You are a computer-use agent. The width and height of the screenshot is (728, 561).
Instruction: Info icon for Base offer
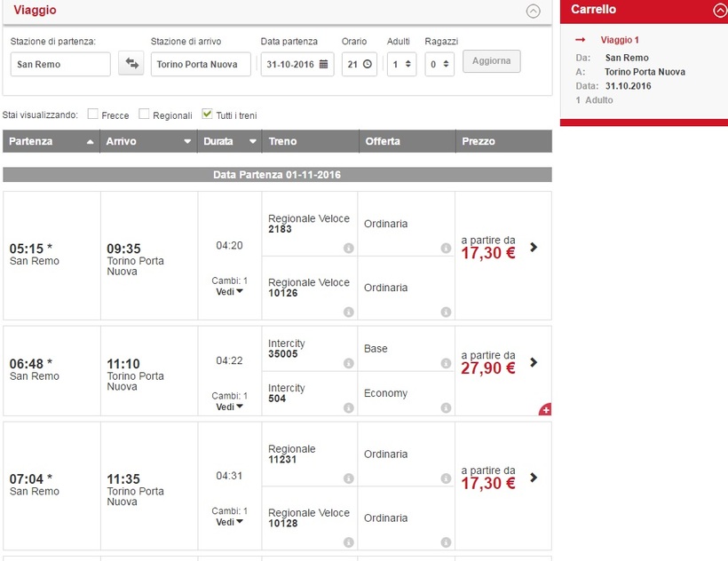tap(446, 364)
